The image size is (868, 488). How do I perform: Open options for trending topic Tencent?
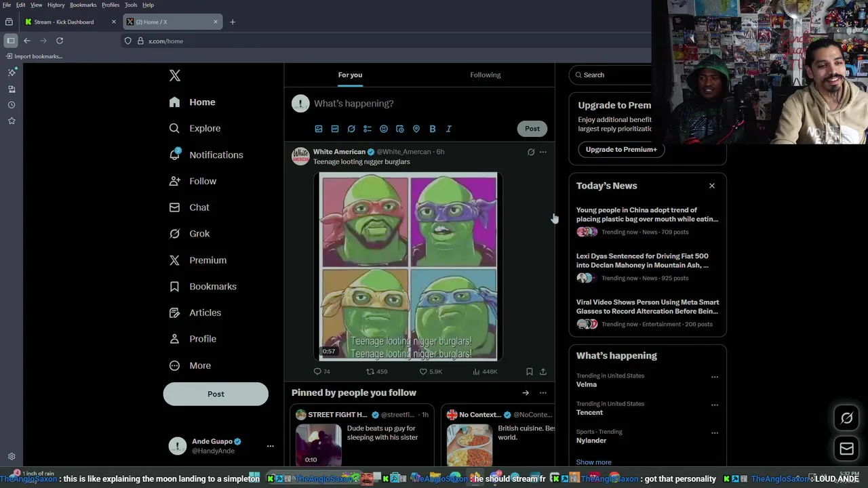[x=715, y=405]
